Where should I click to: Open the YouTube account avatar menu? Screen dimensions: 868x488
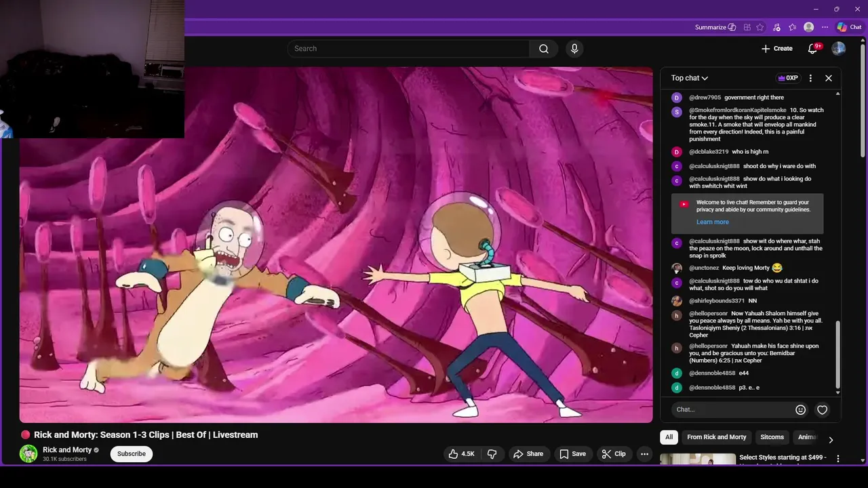click(839, 49)
